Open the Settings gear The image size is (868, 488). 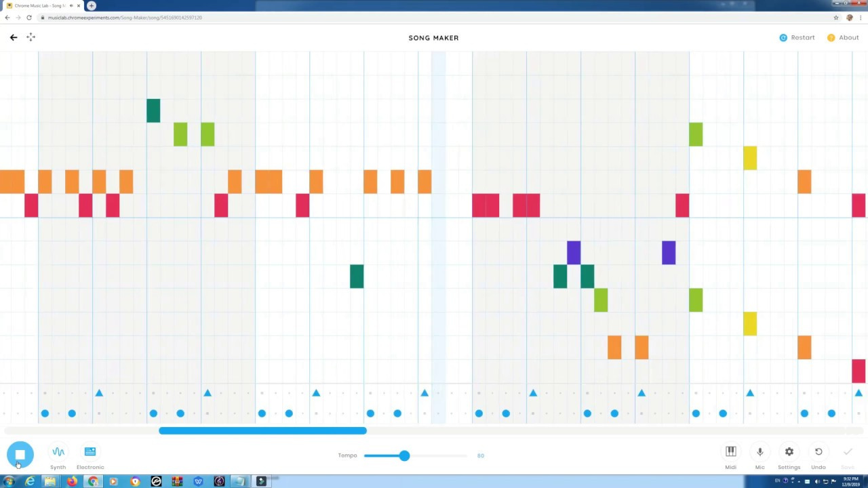coord(789,451)
